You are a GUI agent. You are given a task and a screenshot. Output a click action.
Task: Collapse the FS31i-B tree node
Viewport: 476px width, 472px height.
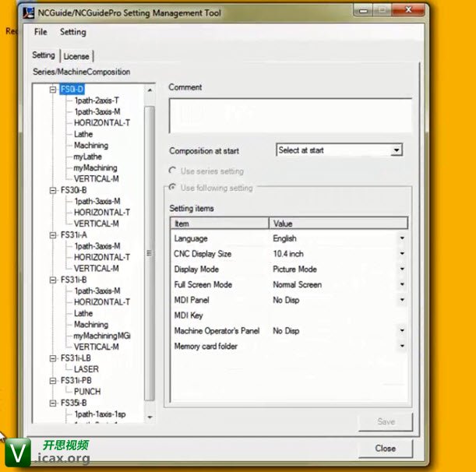point(53,280)
